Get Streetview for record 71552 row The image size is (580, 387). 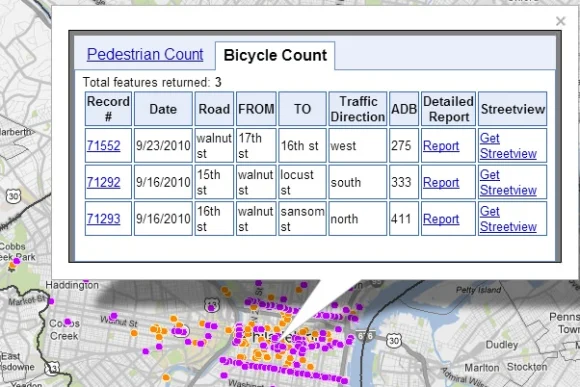click(508, 146)
